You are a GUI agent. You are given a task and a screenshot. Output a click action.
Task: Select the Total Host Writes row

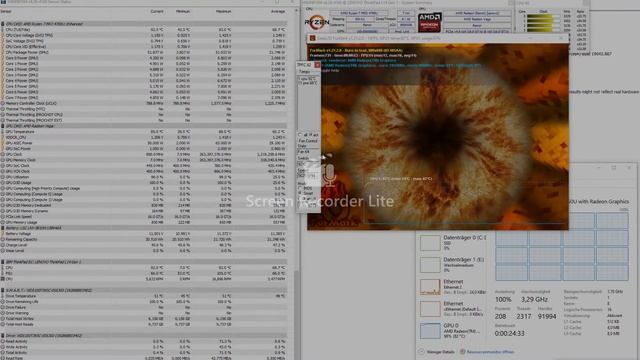pos(144,319)
